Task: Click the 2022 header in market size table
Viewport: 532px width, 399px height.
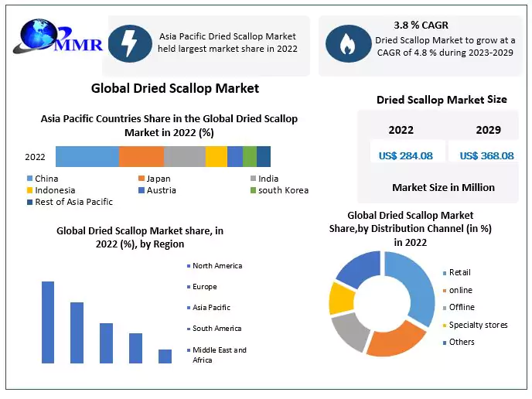Action: pos(401,130)
